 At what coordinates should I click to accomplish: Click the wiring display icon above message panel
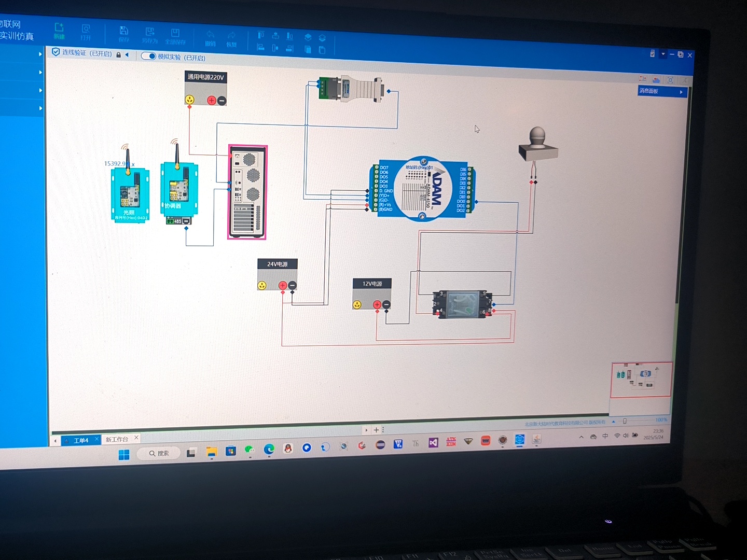643,79
